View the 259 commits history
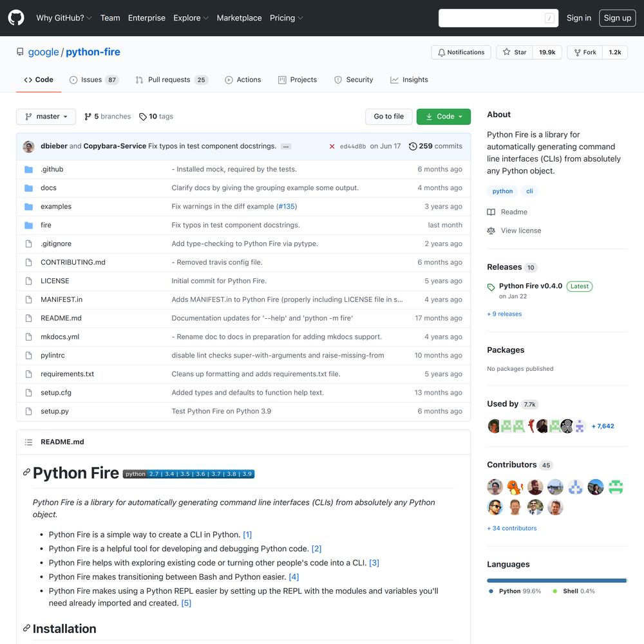Screen dimensions: 644x644 (435, 146)
